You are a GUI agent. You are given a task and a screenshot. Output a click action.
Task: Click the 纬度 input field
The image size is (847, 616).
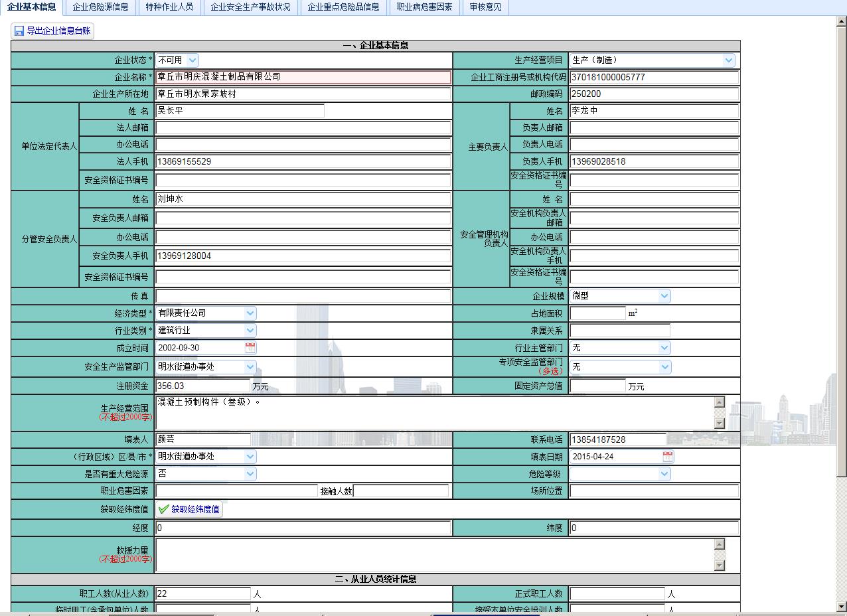click(654, 528)
